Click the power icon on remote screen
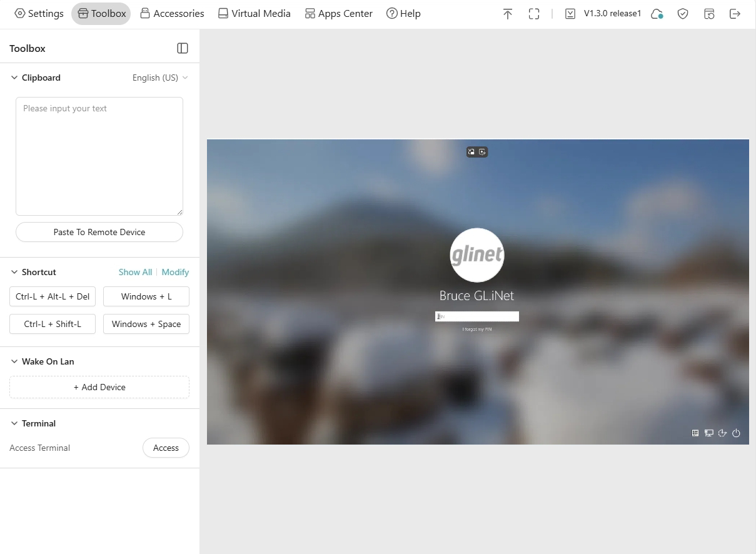Image resolution: width=756 pixels, height=554 pixels. (x=736, y=433)
